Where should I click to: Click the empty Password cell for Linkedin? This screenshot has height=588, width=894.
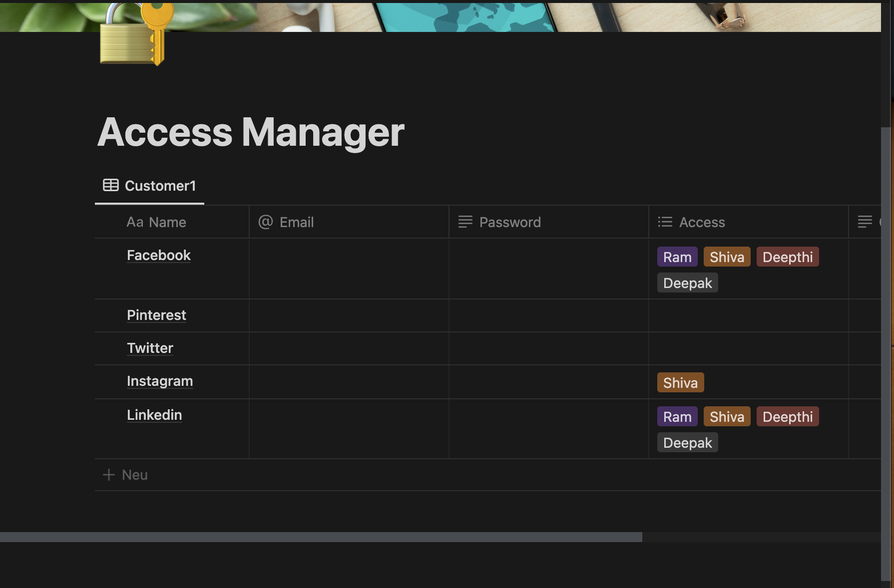pos(549,429)
